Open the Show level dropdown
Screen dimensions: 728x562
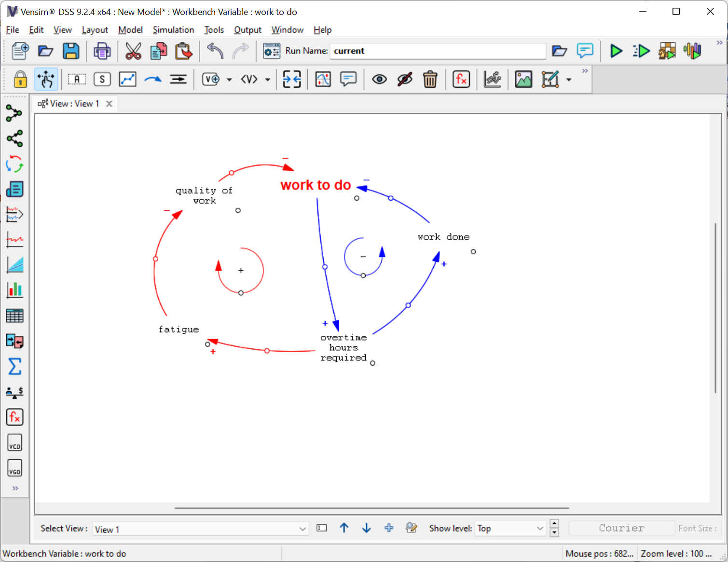[x=540, y=529]
